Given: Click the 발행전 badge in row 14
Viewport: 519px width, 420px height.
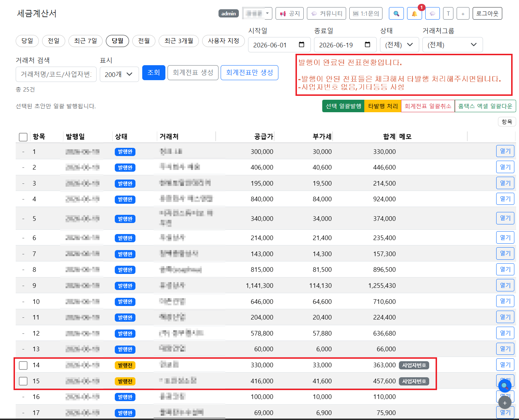Looking at the screenshot, I should coord(125,365).
